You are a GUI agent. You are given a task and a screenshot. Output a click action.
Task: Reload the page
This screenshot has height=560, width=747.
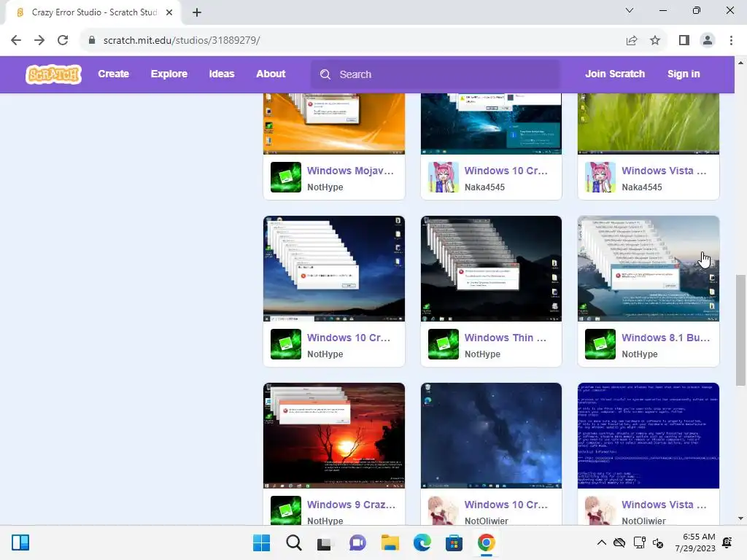tap(63, 40)
